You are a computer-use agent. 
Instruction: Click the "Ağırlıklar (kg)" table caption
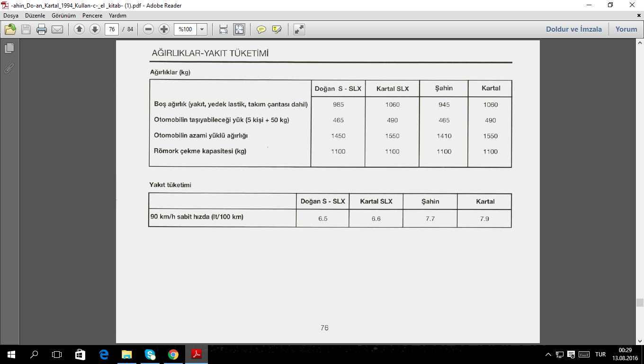click(170, 73)
